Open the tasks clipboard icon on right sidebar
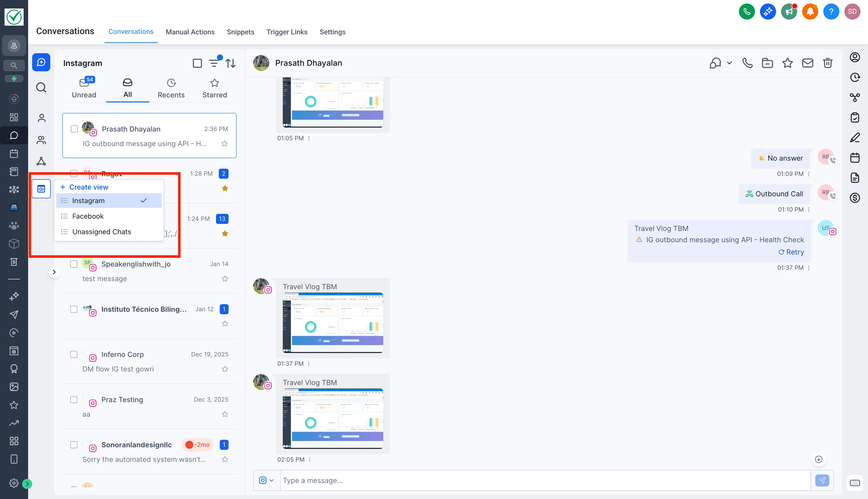 tap(855, 117)
